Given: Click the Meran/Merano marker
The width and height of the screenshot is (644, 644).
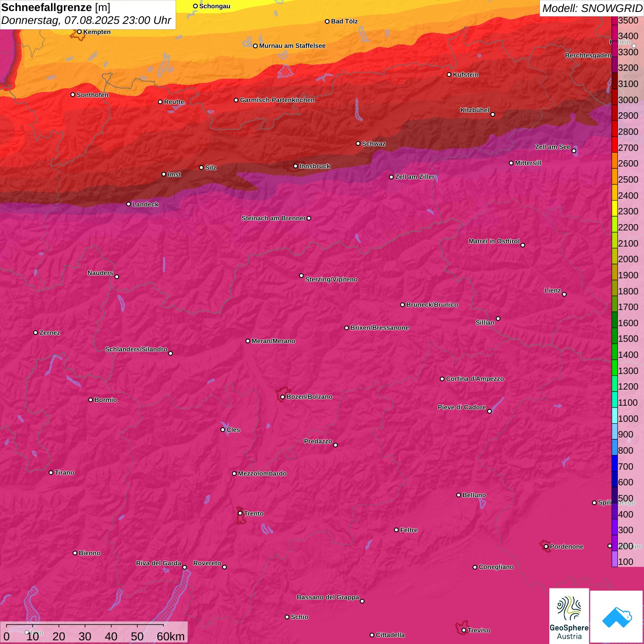Looking at the screenshot, I should 248,341.
